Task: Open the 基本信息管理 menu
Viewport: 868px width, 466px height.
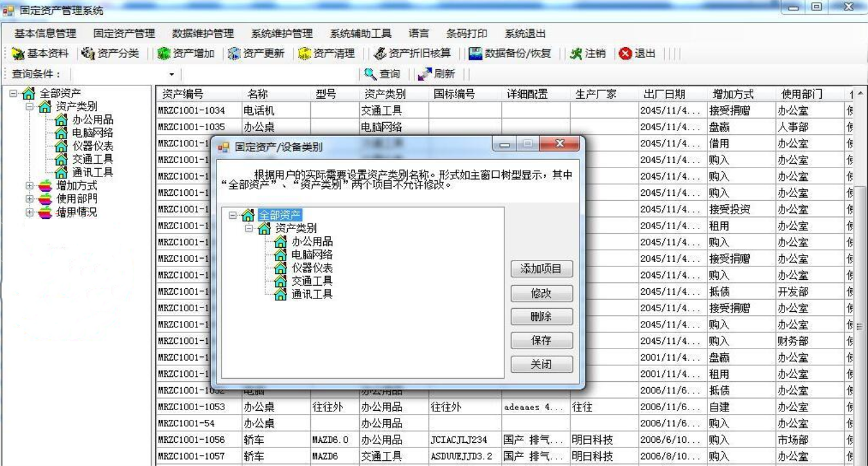Action: coord(46,33)
